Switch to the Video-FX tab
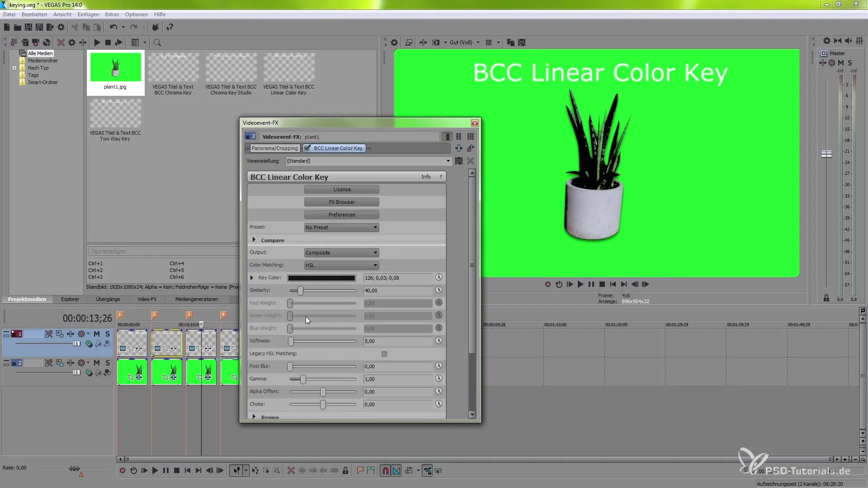 click(x=147, y=299)
